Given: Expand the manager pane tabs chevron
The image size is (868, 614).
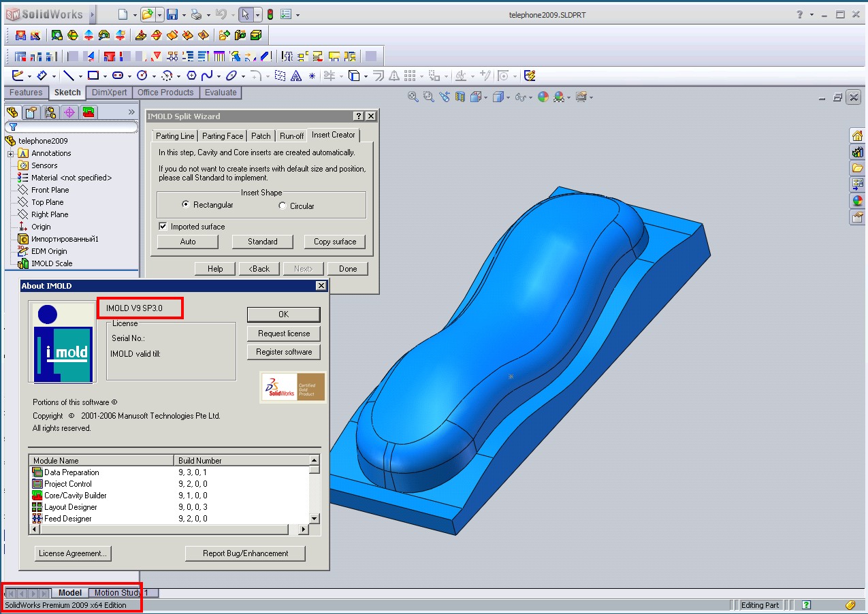Looking at the screenshot, I should pos(131,112).
